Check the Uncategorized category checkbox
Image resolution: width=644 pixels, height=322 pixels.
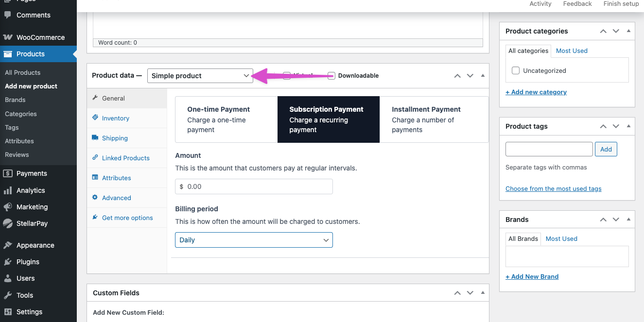pyautogui.click(x=515, y=70)
